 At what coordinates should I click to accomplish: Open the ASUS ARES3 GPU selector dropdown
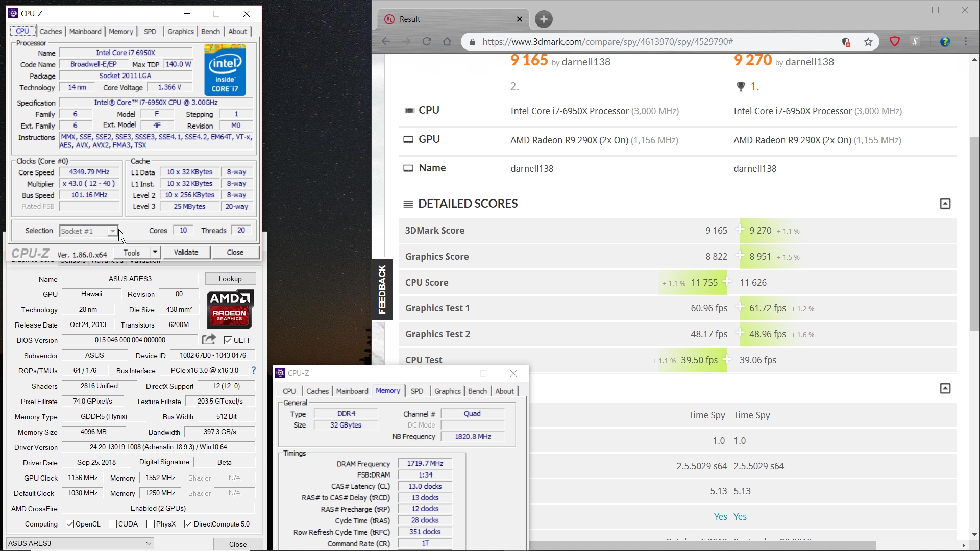[80, 543]
